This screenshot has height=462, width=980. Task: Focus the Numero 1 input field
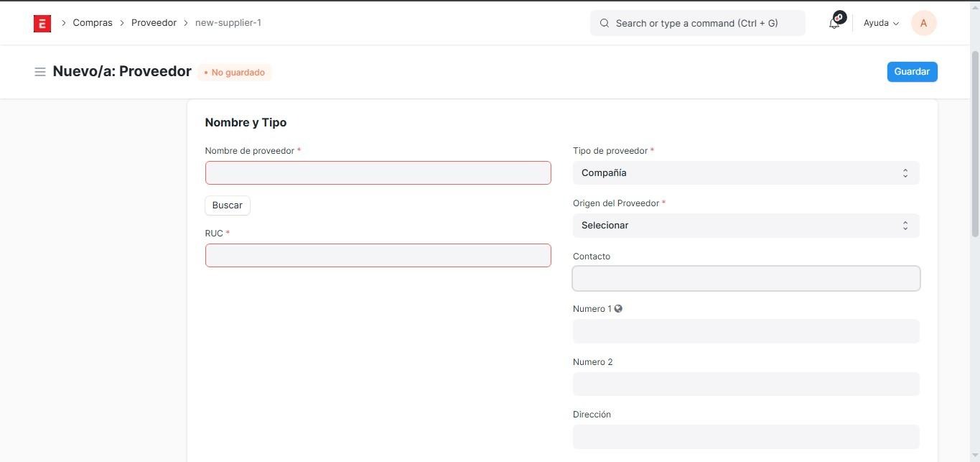745,331
